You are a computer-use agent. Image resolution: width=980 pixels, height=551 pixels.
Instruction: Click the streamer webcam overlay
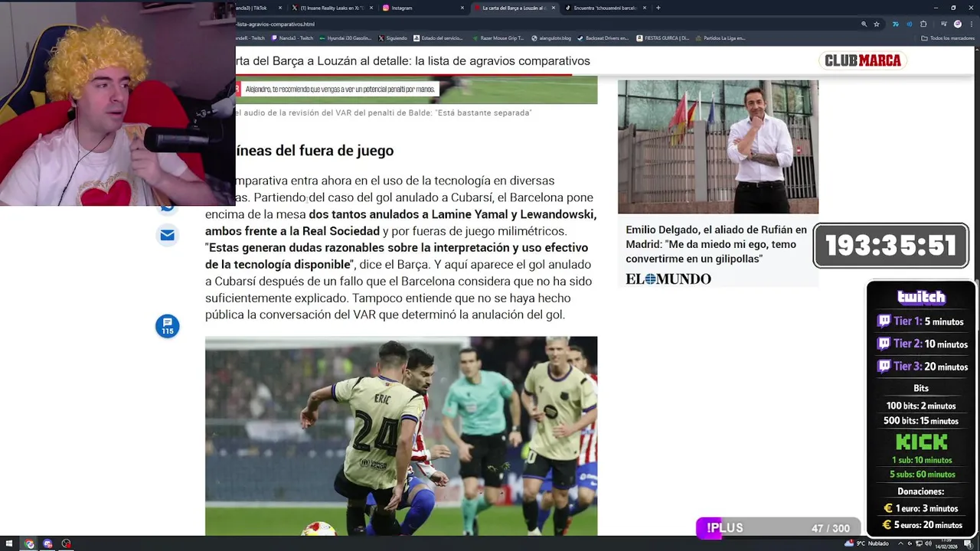[x=118, y=103]
